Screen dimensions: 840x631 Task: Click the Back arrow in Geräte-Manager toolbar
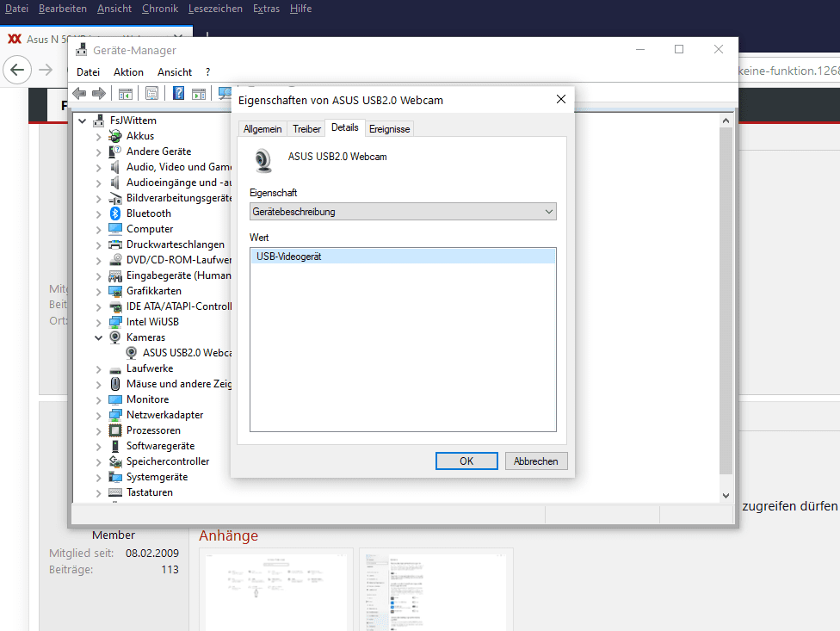[x=79, y=94]
